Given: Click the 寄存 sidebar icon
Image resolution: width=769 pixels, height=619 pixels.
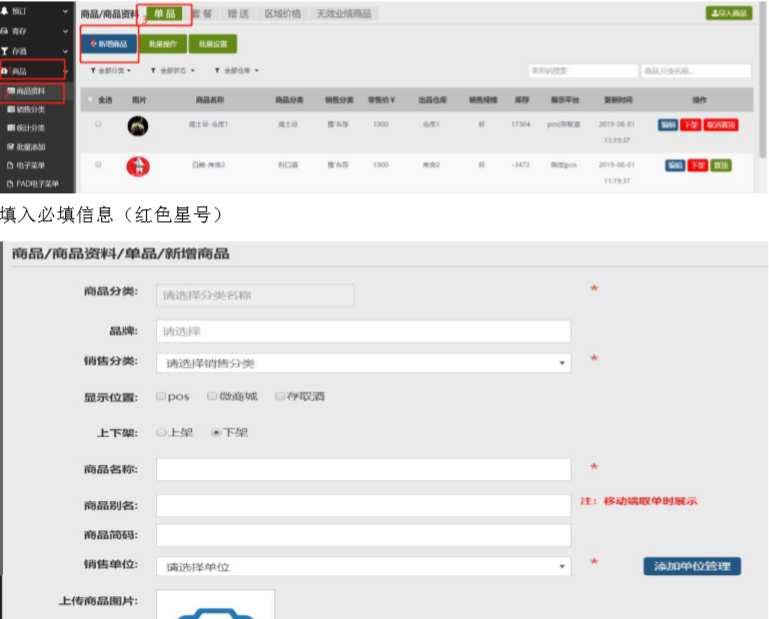Looking at the screenshot, I should (x=4, y=31).
